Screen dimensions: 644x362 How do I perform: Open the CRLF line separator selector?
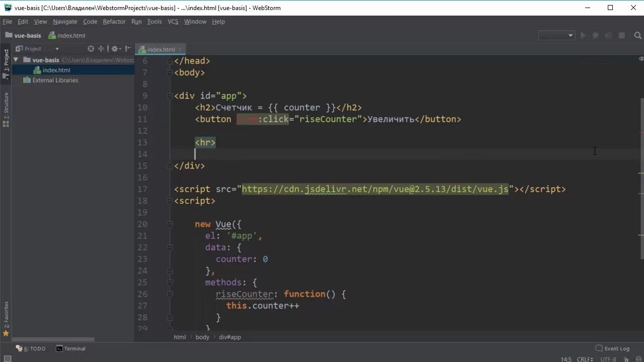coord(585,359)
